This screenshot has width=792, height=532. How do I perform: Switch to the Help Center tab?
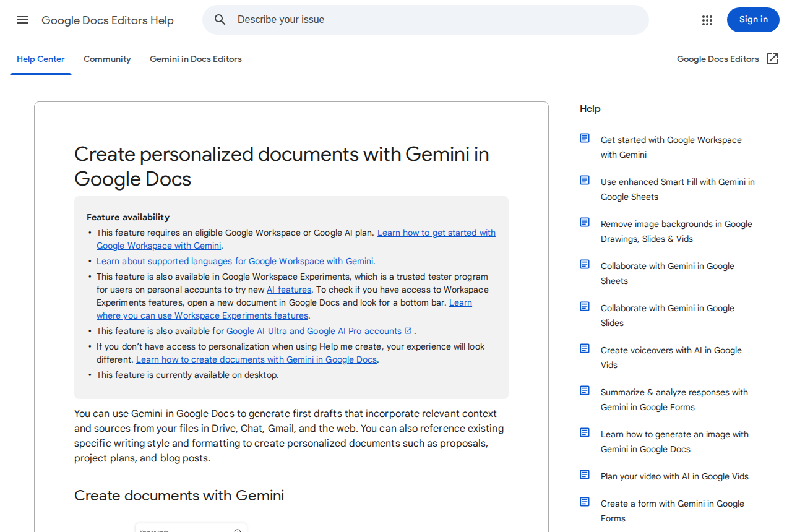click(x=41, y=59)
